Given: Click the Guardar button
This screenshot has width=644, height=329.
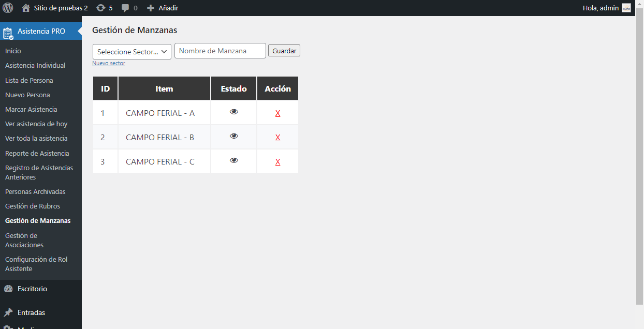Looking at the screenshot, I should pos(284,50).
